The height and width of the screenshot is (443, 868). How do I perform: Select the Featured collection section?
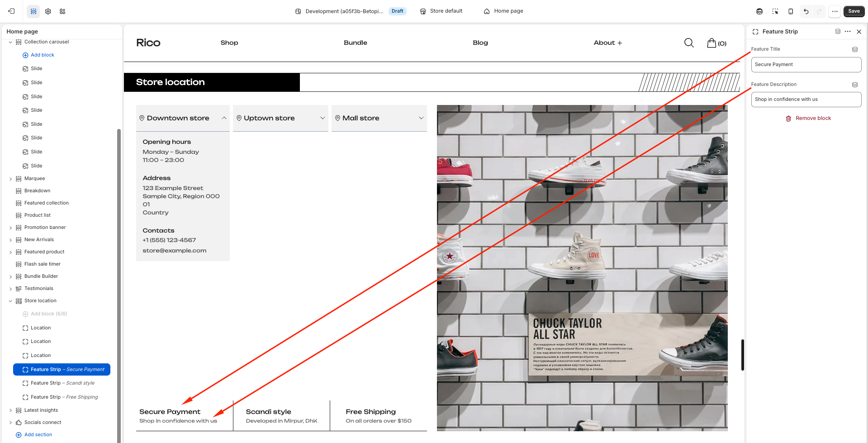pos(47,203)
